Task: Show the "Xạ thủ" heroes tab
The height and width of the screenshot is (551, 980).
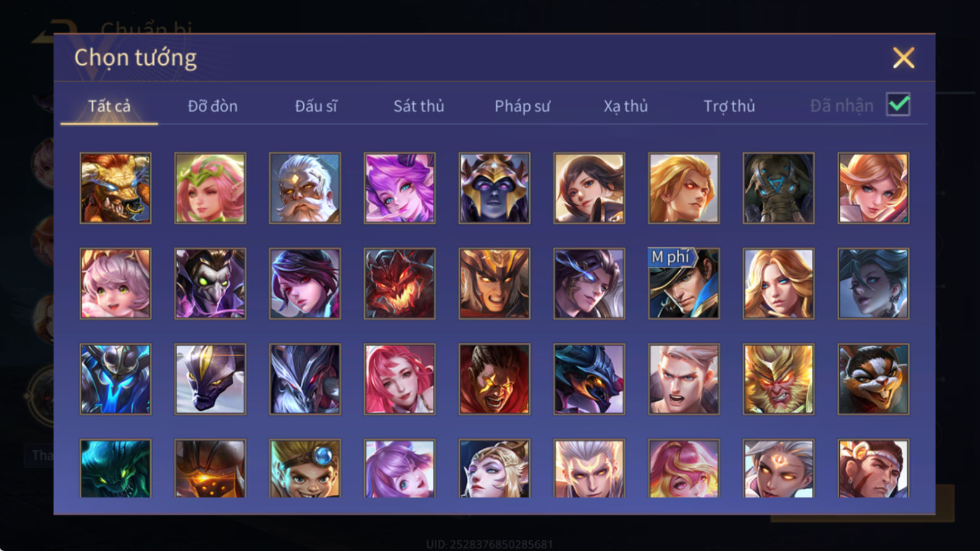Action: click(x=626, y=106)
